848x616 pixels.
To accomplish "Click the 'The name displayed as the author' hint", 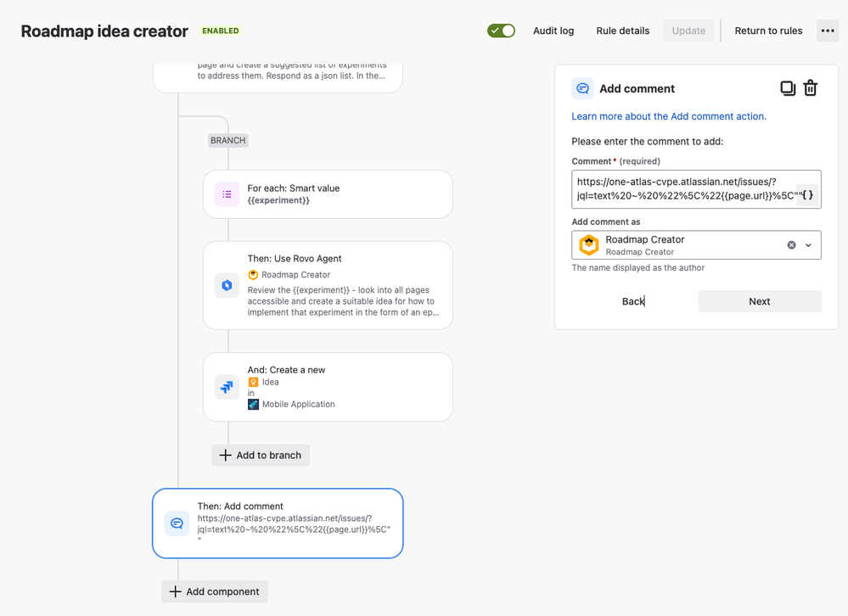I will tap(638, 267).
